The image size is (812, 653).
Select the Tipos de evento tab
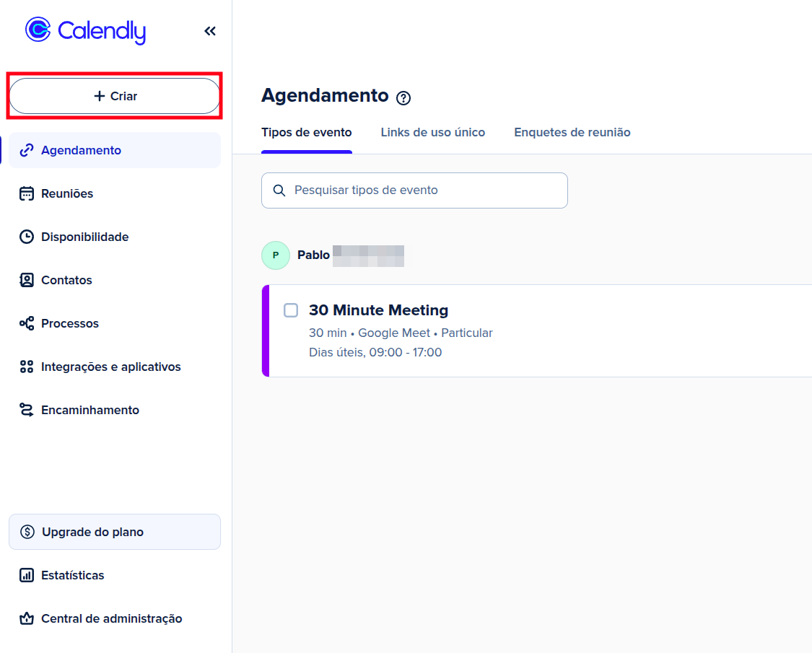pyautogui.click(x=307, y=133)
